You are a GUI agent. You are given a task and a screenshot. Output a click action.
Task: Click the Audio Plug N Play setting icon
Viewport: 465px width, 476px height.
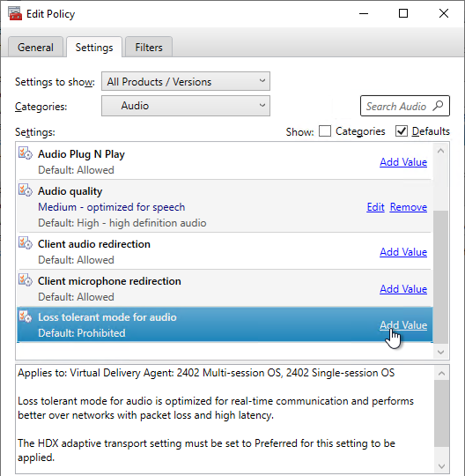tap(26, 153)
